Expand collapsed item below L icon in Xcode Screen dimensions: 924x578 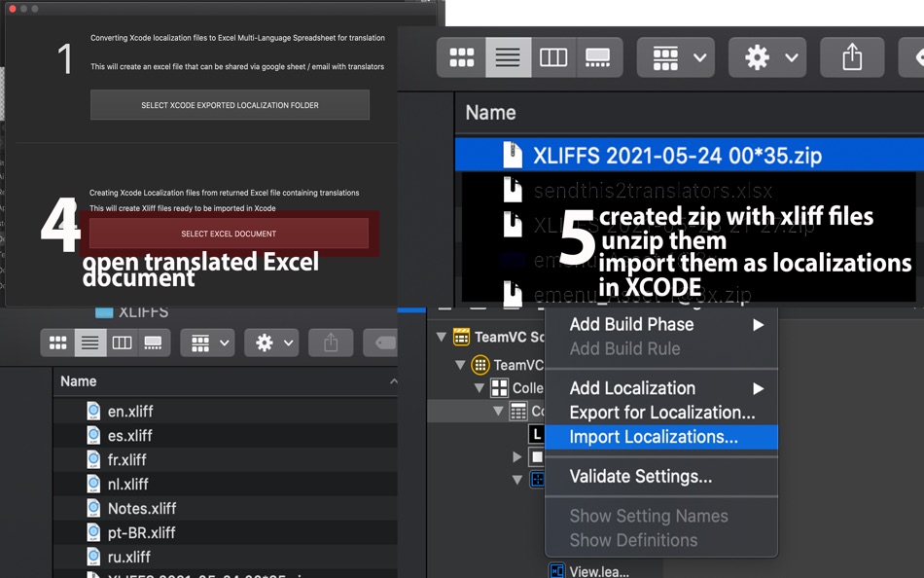[516, 456]
